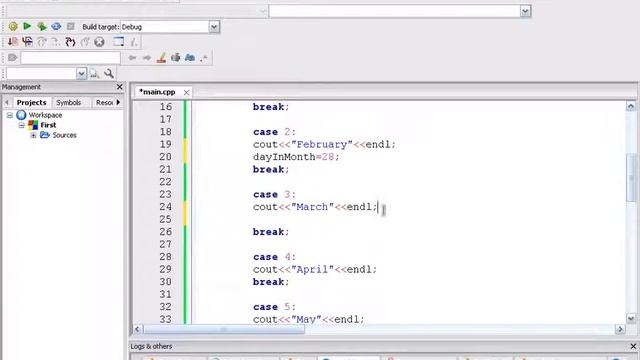Click the Sources folder icon
The width and height of the screenshot is (640, 360).
click(x=44, y=135)
